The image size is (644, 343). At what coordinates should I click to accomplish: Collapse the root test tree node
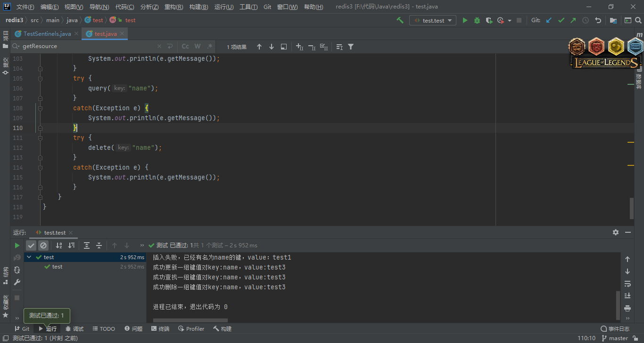coord(29,257)
